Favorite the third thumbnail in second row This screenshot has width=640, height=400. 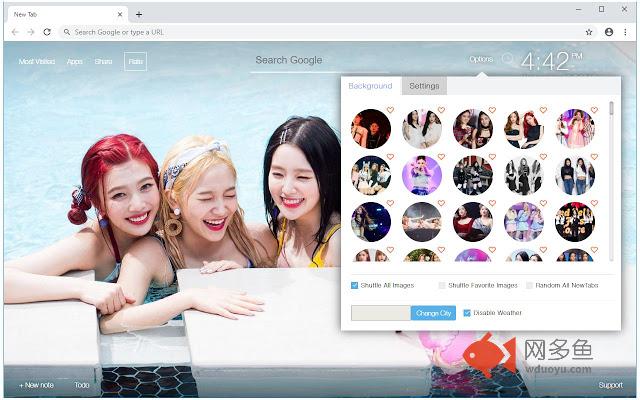492,157
